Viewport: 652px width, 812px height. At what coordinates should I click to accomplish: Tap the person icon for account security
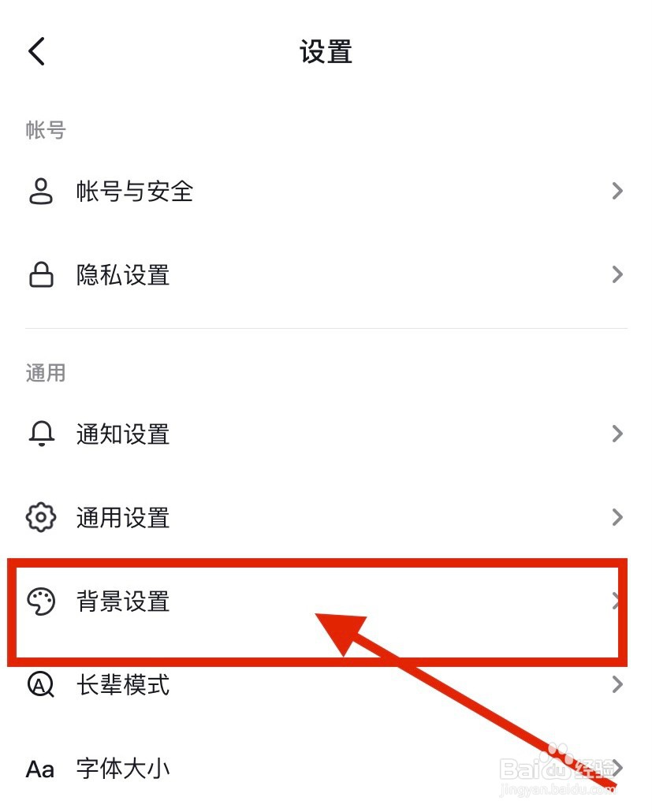(x=41, y=191)
